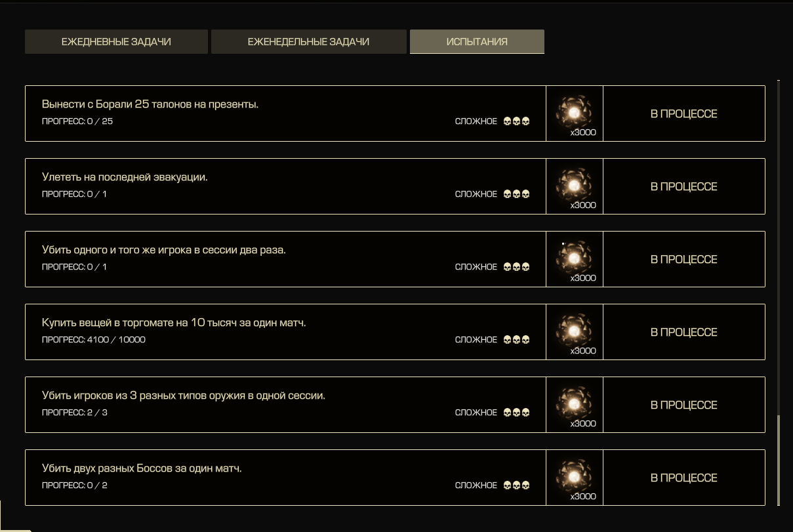Click reward orb icon for Борали талонов challenge
The height and width of the screenshot is (532, 793).
[574, 113]
